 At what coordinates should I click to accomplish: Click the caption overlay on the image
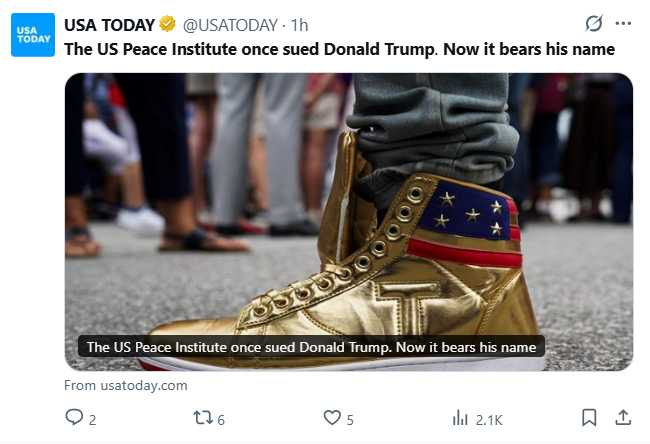pos(312,347)
